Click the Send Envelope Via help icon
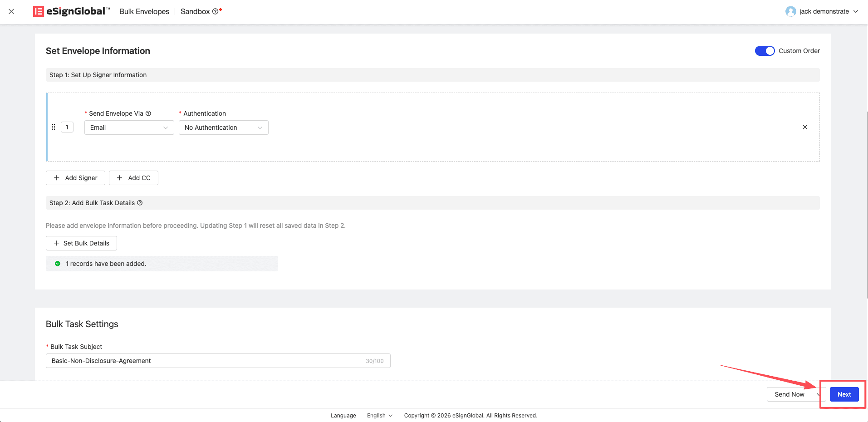 (x=148, y=113)
